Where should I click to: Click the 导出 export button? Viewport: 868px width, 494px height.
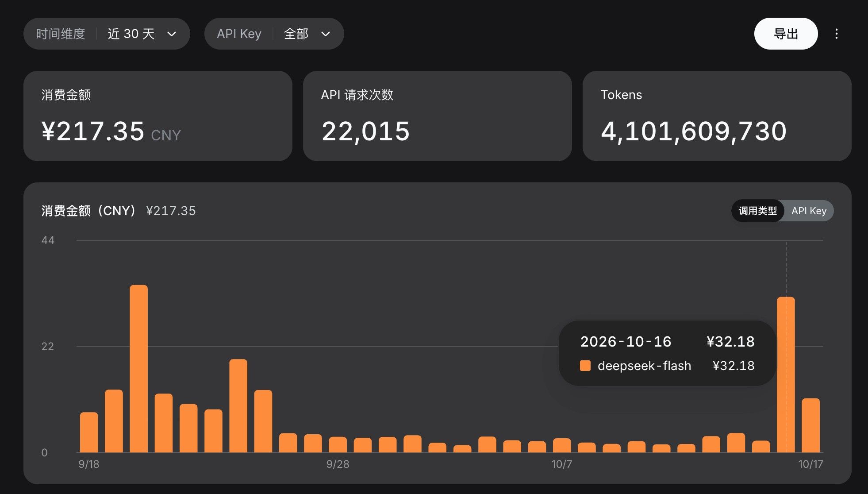pos(786,34)
